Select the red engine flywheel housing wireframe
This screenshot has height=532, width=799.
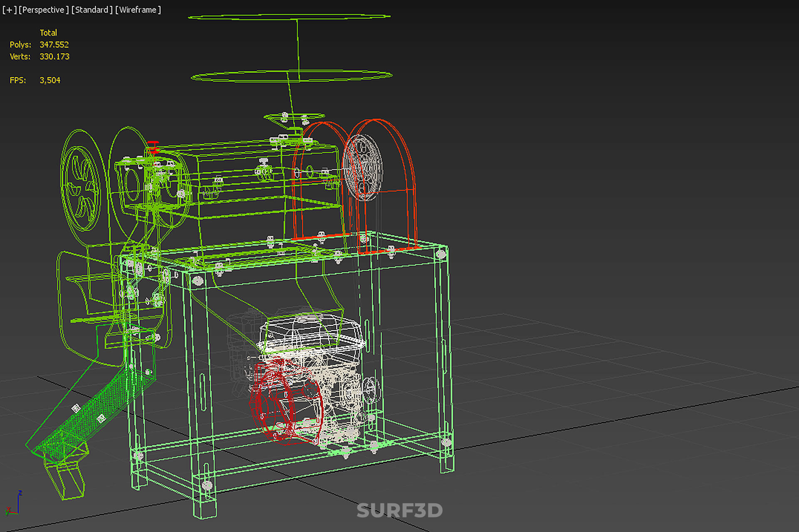(x=286, y=401)
